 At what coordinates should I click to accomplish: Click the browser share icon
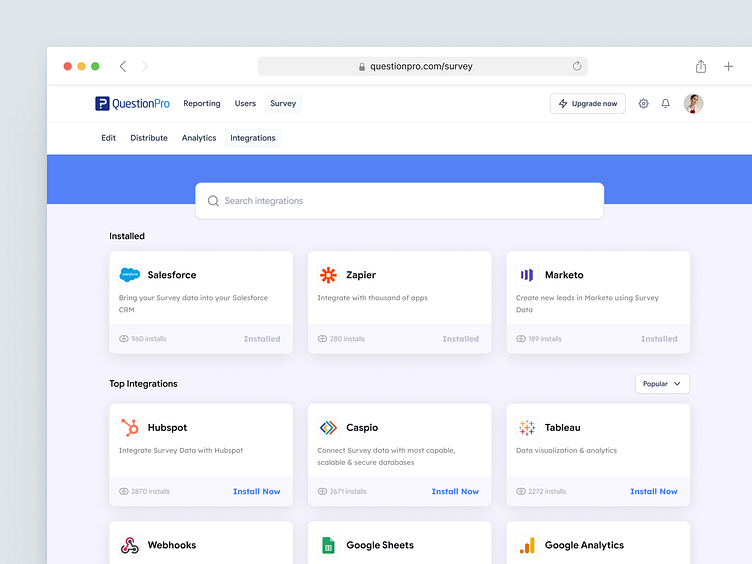click(701, 66)
